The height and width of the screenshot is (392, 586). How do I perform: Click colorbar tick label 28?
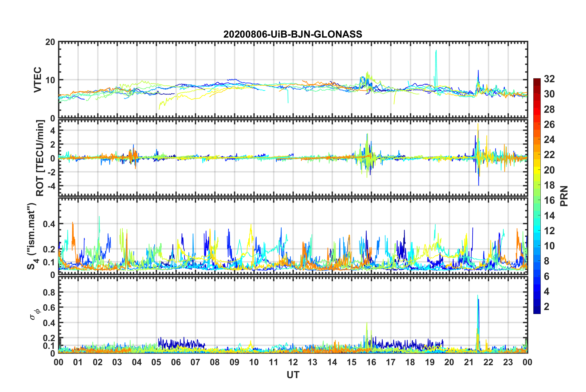point(549,109)
